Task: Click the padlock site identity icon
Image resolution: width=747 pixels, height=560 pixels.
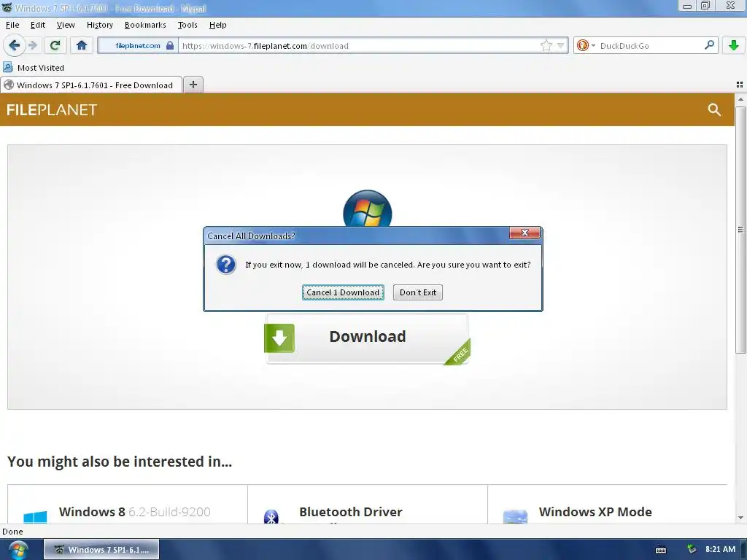Action: point(169,46)
